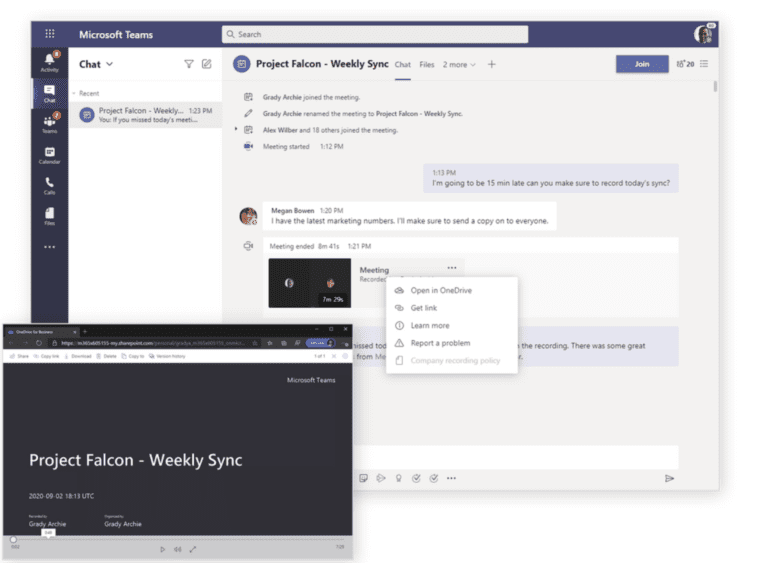Start a new chat with compose icon
768x563 pixels.
207,64
